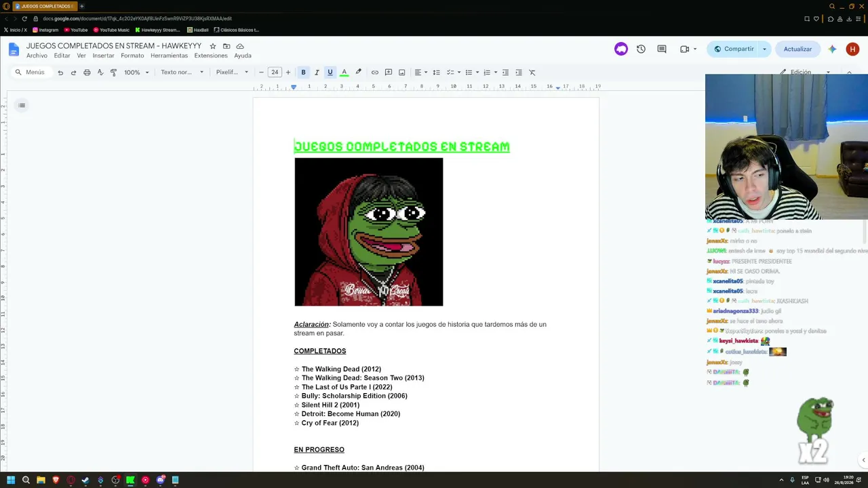This screenshot has width=868, height=488.
Task: Open line and paragraph spacing options
Action: [436, 73]
